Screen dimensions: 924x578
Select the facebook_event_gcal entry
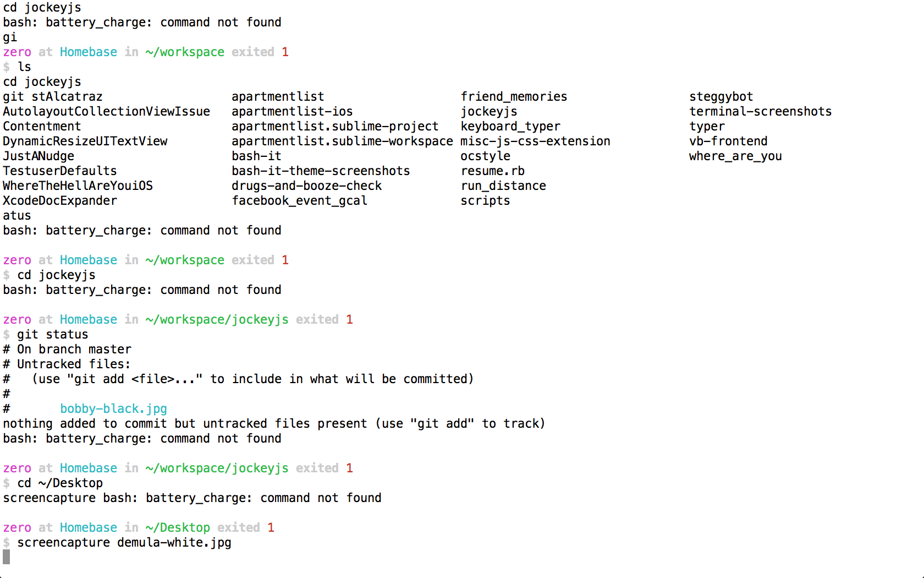coord(299,200)
